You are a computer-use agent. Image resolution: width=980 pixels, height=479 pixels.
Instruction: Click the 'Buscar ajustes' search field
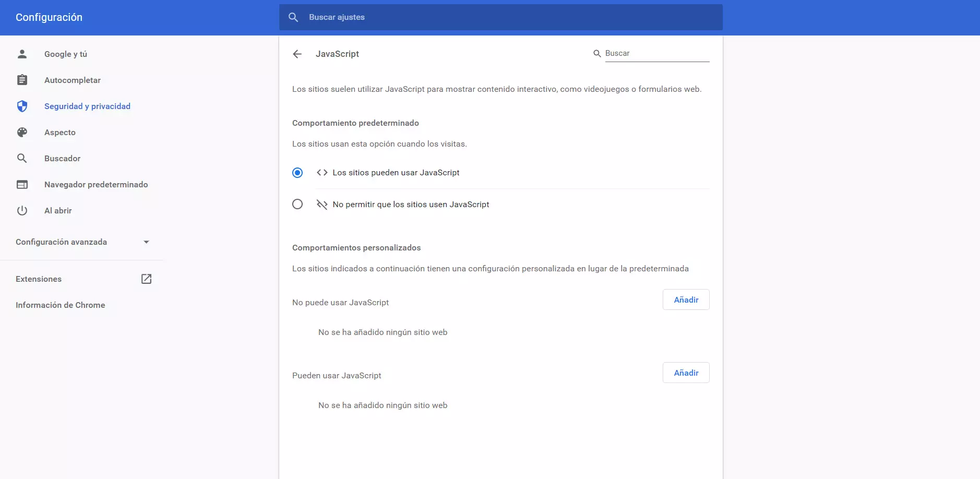pos(500,17)
